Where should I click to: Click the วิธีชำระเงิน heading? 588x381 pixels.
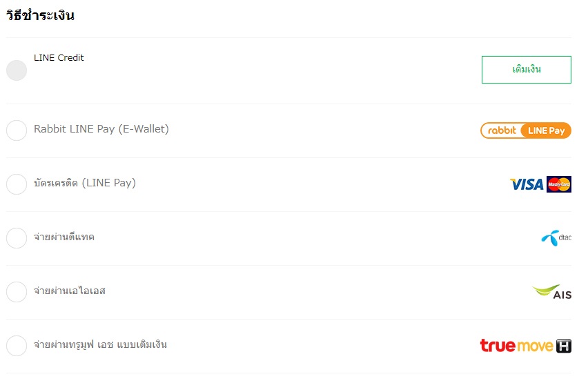[40, 15]
